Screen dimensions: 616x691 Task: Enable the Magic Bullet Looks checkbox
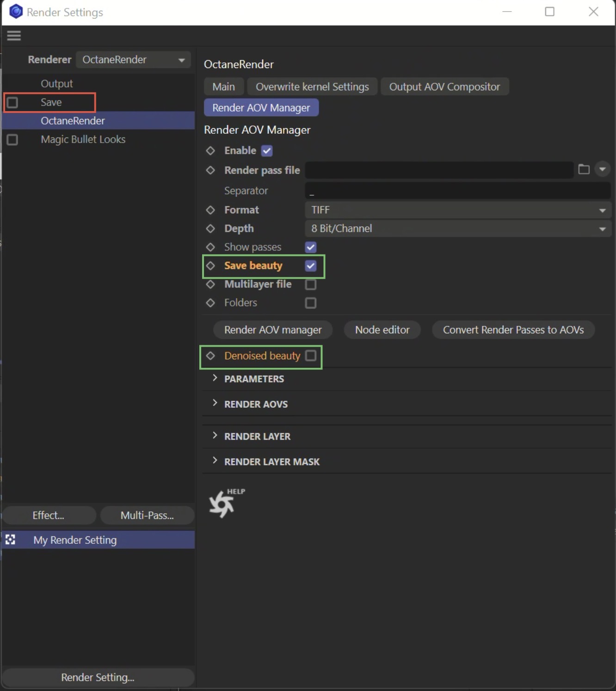pos(12,139)
